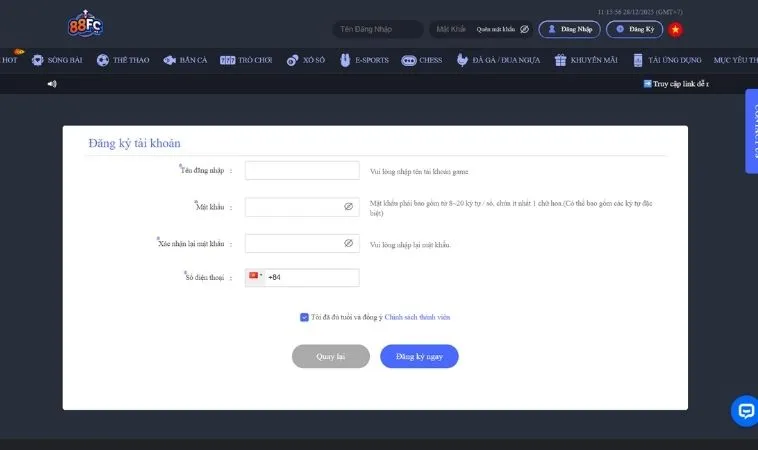Open the HOT menu item
This screenshot has height=450, width=758.
(x=10, y=60)
